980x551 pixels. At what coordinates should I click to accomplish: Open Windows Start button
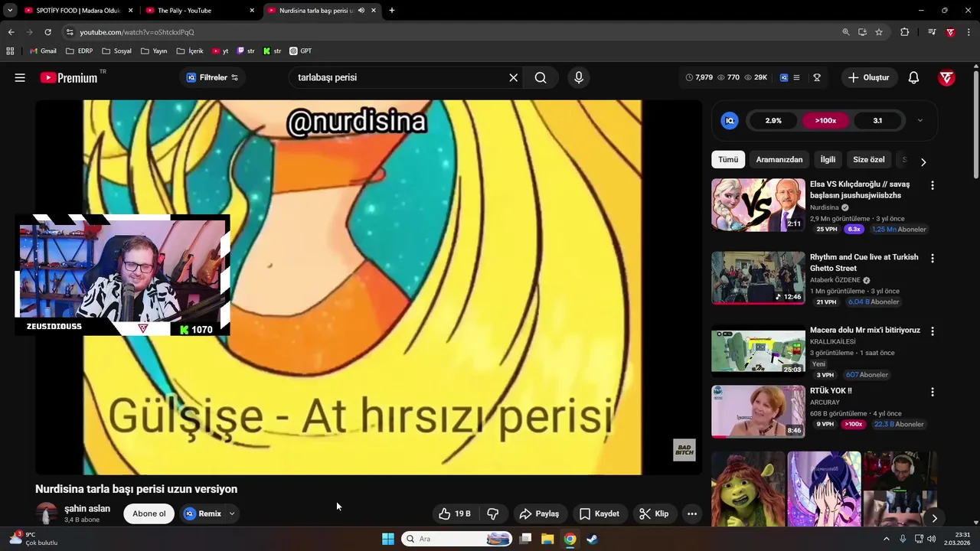388,539
